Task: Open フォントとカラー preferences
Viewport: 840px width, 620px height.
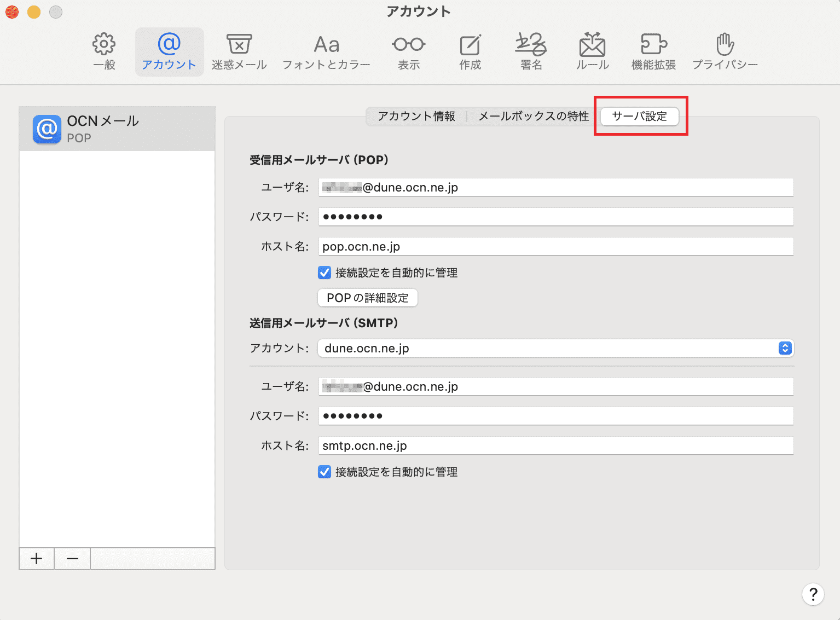Action: coord(326,53)
